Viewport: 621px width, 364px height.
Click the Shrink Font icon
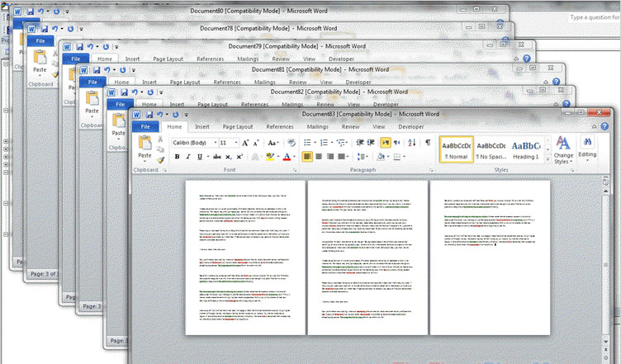tap(256, 143)
